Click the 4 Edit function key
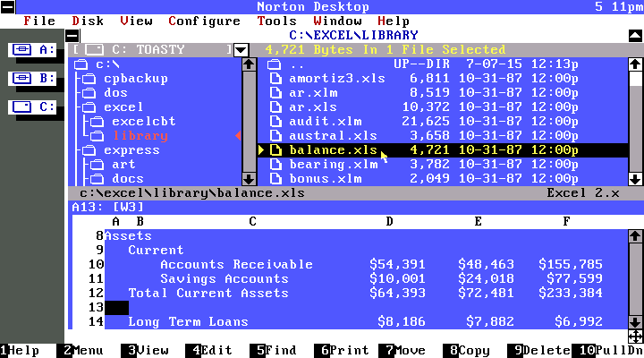This screenshot has width=644, height=358. tap(209, 351)
